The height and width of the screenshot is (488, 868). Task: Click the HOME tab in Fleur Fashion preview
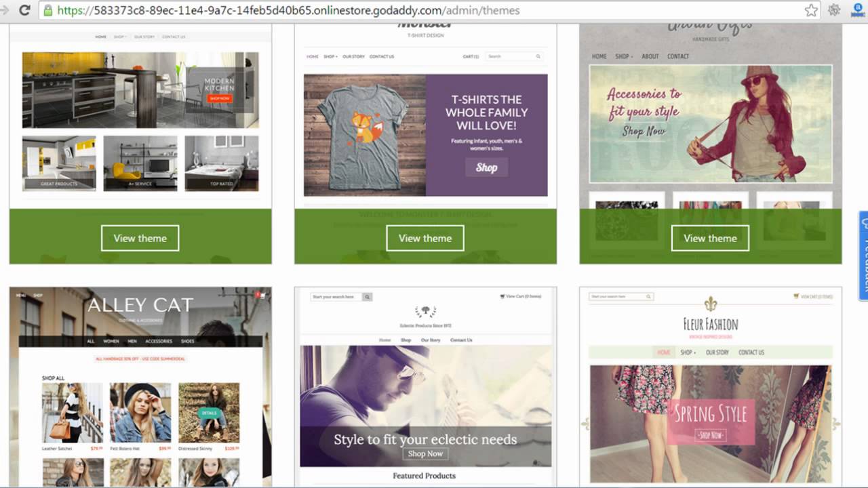click(664, 352)
